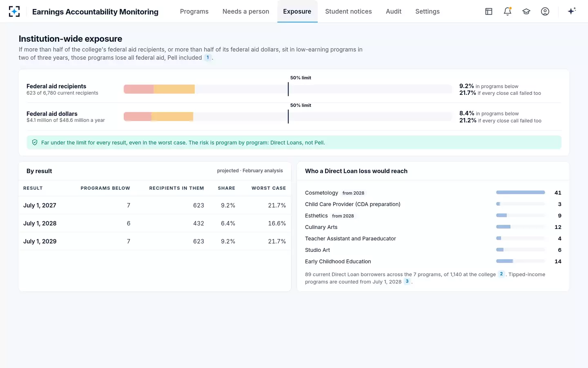Go to the Student notices tab
Image resolution: width=588 pixels, height=368 pixels.
point(348,11)
